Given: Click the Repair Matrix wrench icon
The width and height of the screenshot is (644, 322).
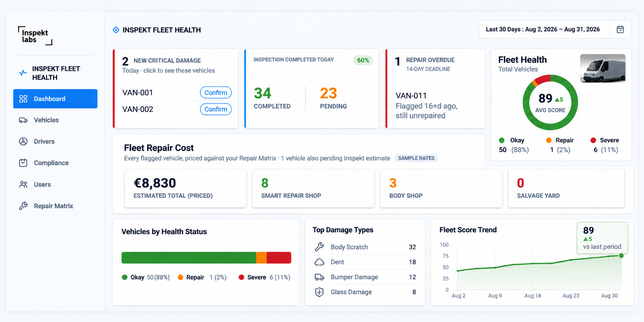Looking at the screenshot, I should (x=23, y=206).
